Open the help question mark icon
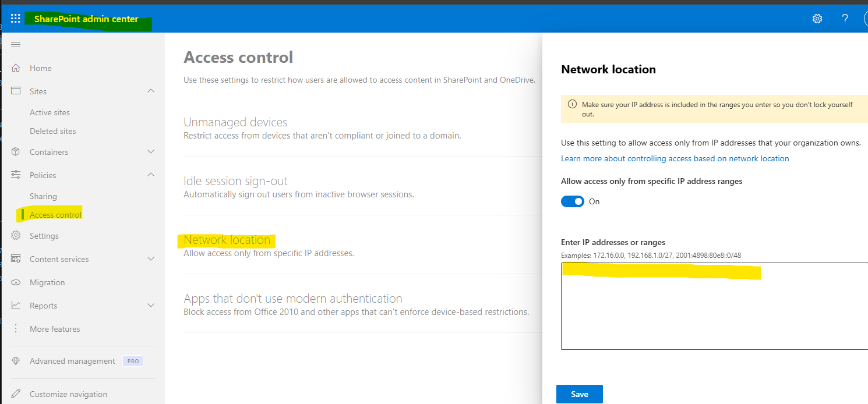 [845, 19]
